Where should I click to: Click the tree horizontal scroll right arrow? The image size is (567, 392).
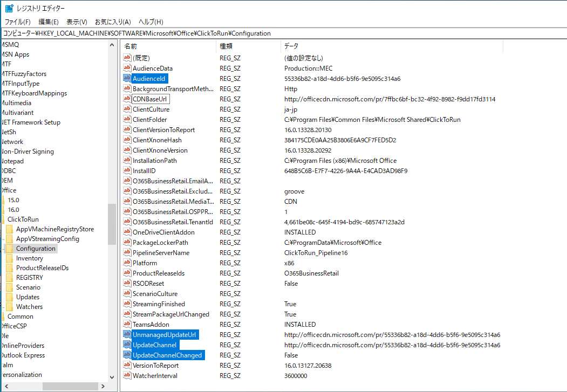click(103, 386)
